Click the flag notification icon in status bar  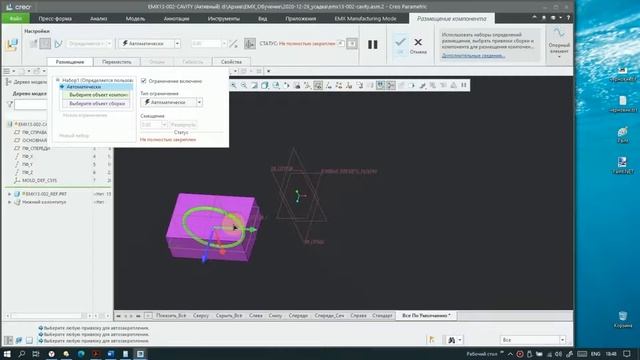(x=432, y=340)
